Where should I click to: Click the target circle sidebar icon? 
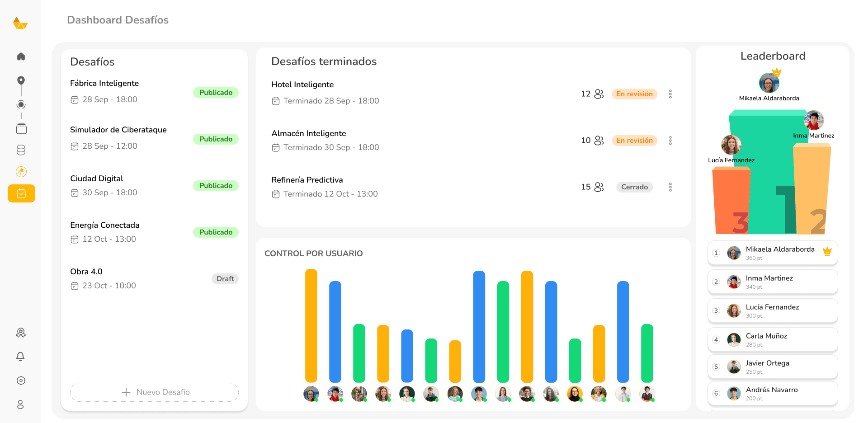click(21, 105)
